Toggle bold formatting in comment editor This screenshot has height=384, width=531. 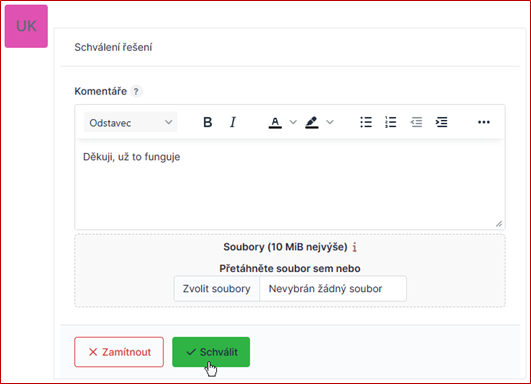(x=208, y=122)
